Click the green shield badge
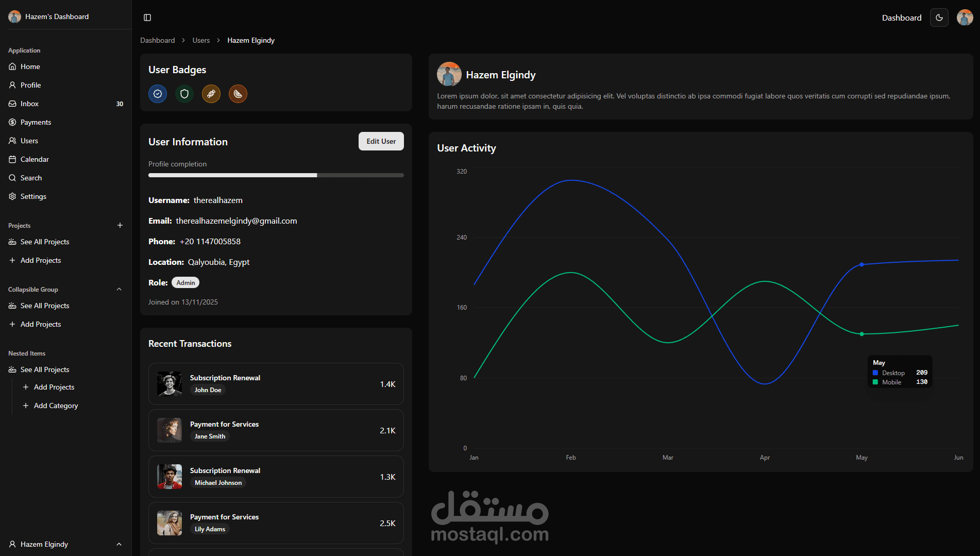980x556 pixels. [x=184, y=94]
